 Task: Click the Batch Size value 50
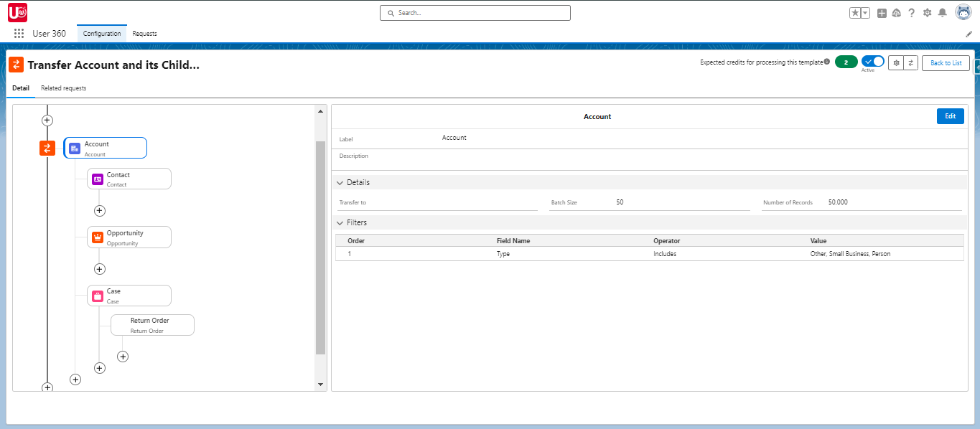[620, 202]
